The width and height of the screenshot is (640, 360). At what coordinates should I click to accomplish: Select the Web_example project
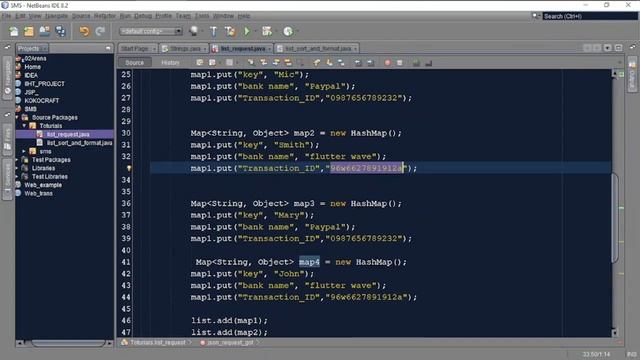pos(43,185)
